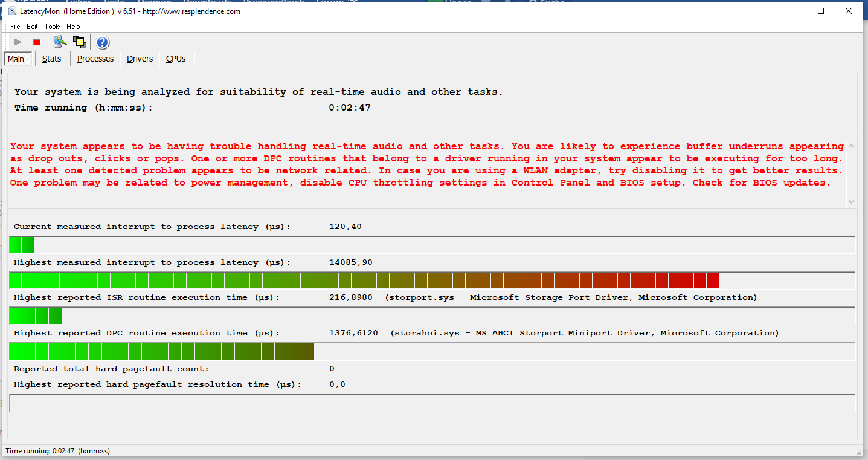Screen dimensions: 868x460
Task: Open the Edit menu
Action: point(32,27)
